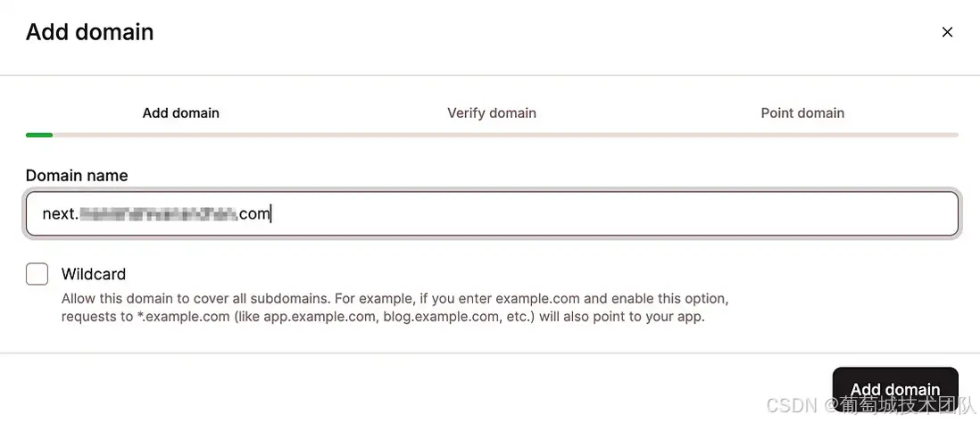Click the Wildcard label text

(94, 274)
